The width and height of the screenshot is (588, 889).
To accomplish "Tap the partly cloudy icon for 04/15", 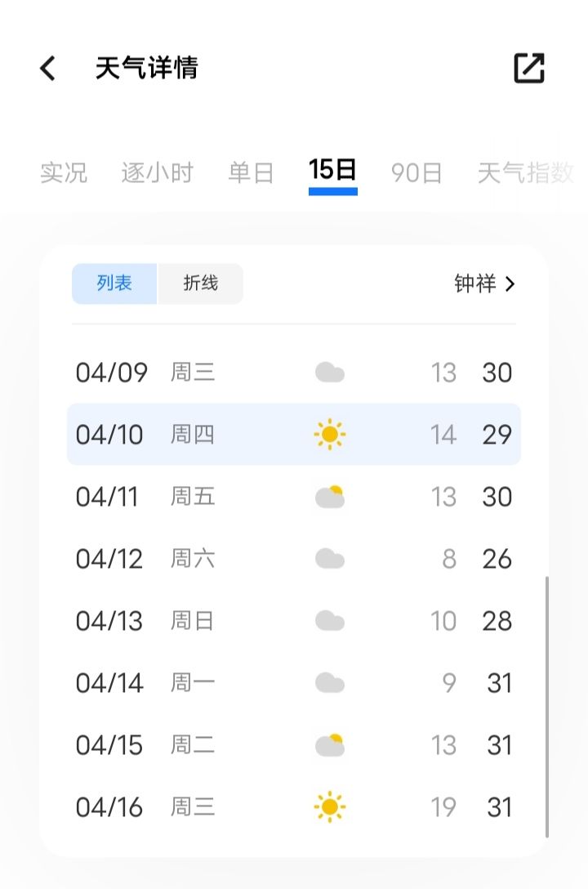I will 330,745.
